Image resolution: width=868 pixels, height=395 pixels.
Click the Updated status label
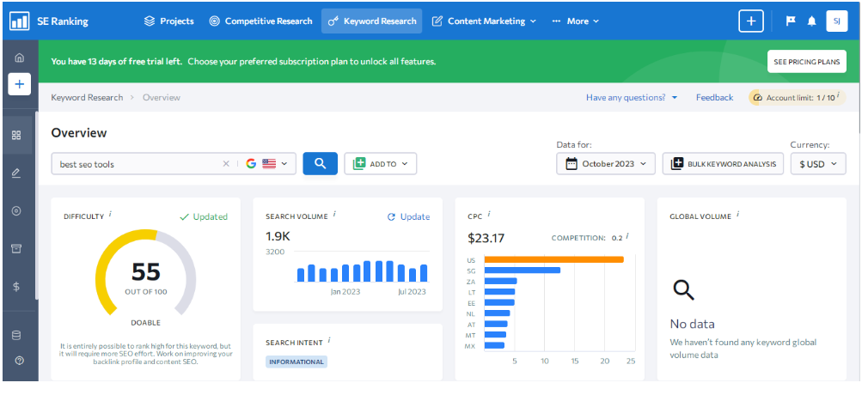coord(204,217)
